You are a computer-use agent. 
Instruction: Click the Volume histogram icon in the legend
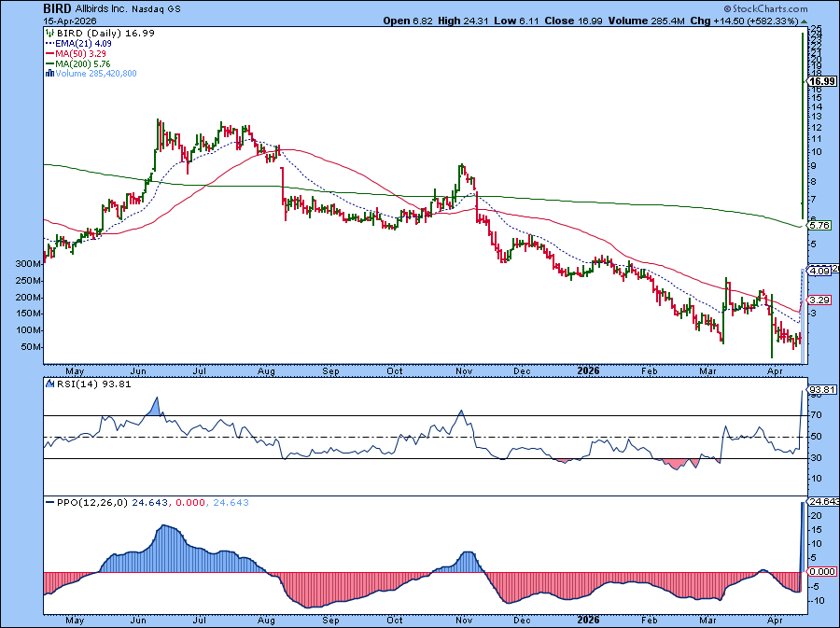[49, 72]
